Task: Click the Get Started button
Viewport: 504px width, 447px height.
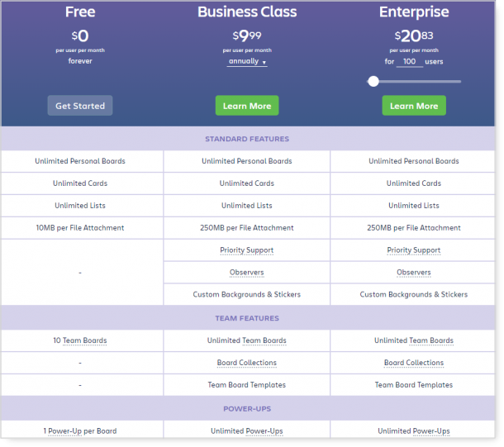Action: pos(80,106)
